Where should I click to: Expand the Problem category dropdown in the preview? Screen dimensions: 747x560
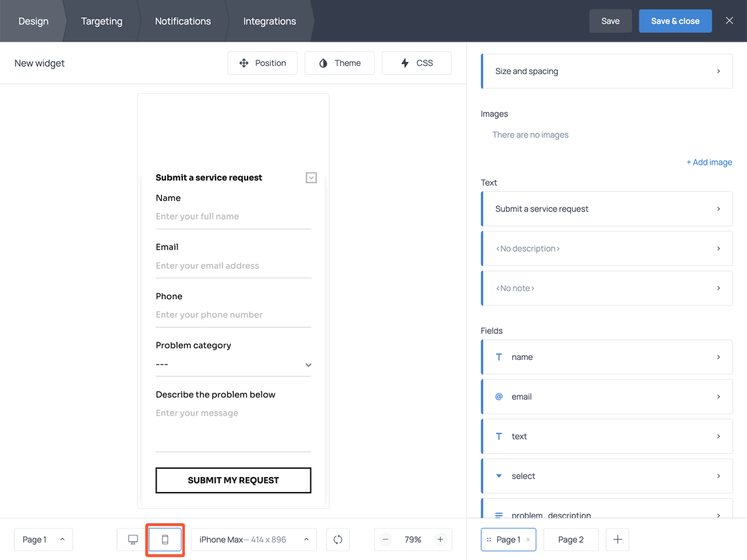(x=308, y=364)
